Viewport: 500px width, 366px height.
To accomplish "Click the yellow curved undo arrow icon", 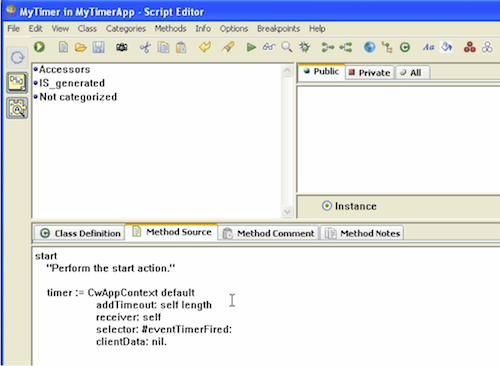I will pos(205,47).
